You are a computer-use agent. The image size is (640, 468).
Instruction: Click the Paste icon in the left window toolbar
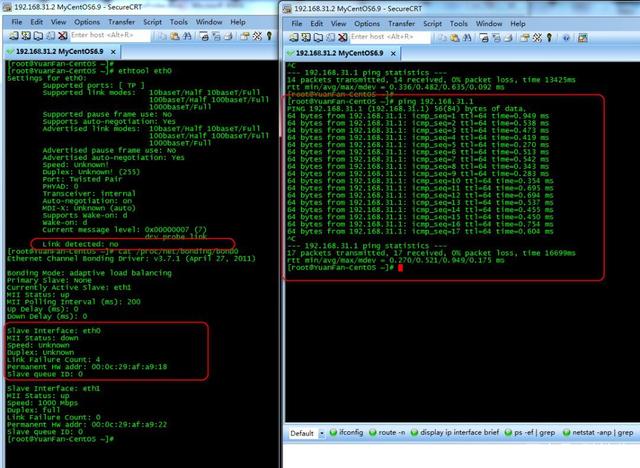tap(175, 36)
